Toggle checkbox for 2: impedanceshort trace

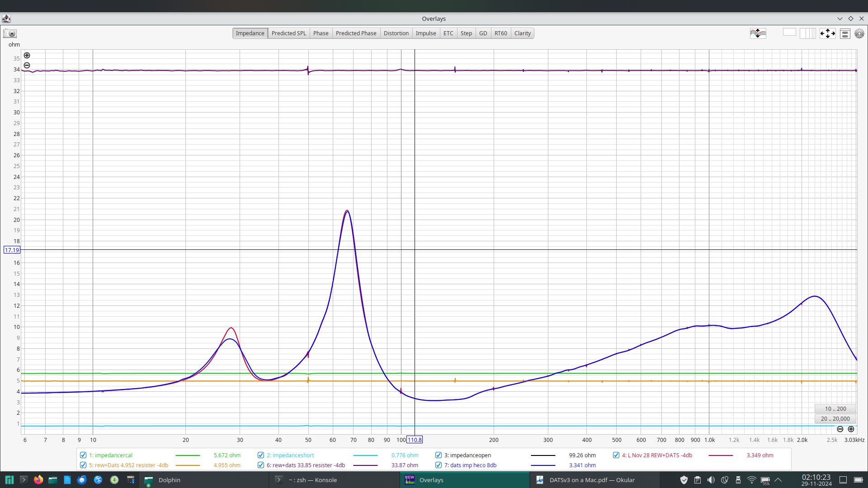pos(261,455)
